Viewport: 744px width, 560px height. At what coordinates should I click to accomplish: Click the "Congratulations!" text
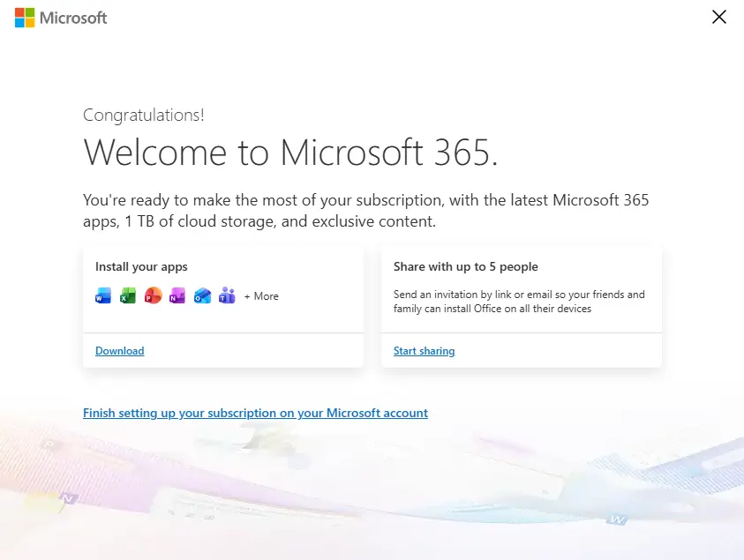pos(143,116)
